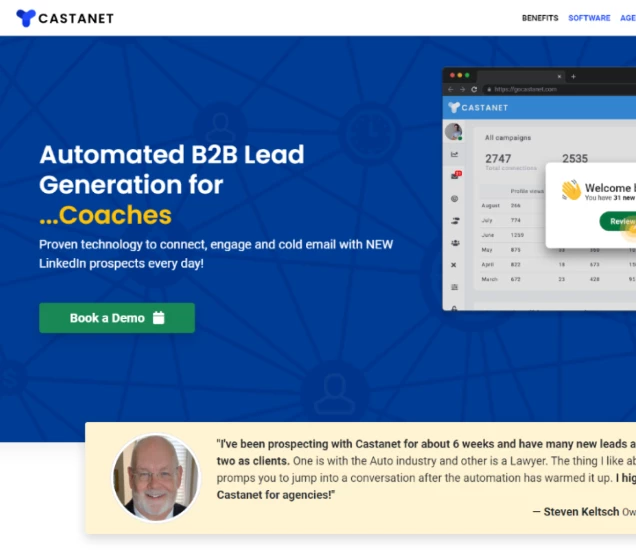Click the Castanet logo in the header
Viewport: 636px width, 550px height.
[65, 18]
